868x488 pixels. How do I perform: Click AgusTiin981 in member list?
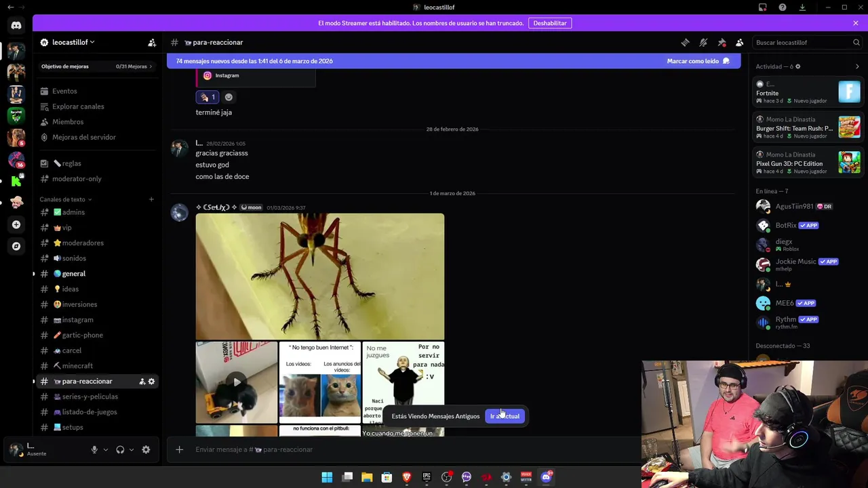808,206
